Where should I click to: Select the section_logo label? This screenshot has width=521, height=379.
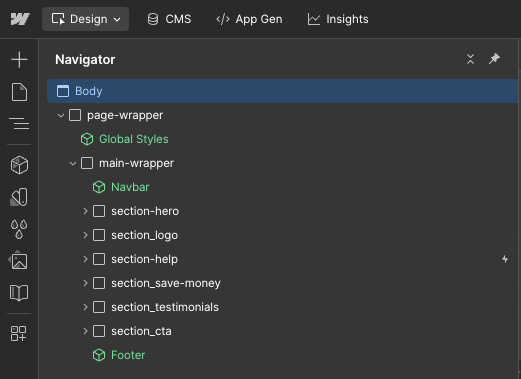(x=144, y=235)
